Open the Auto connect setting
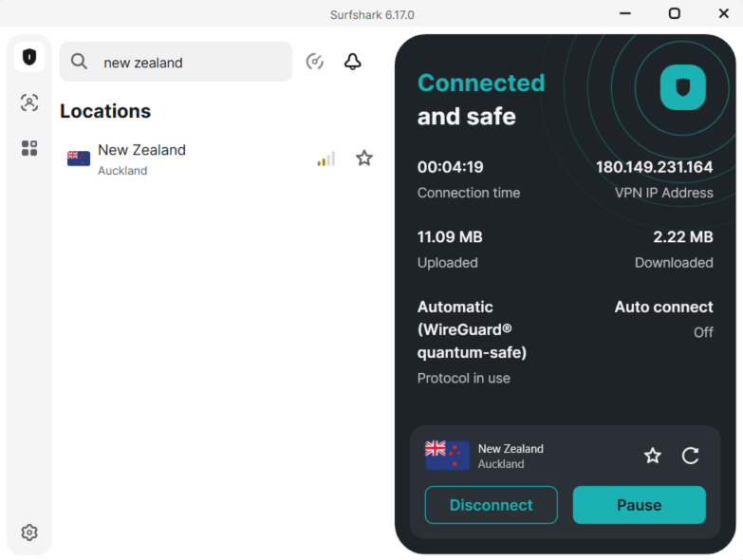The width and height of the screenshot is (743, 560). tap(663, 307)
